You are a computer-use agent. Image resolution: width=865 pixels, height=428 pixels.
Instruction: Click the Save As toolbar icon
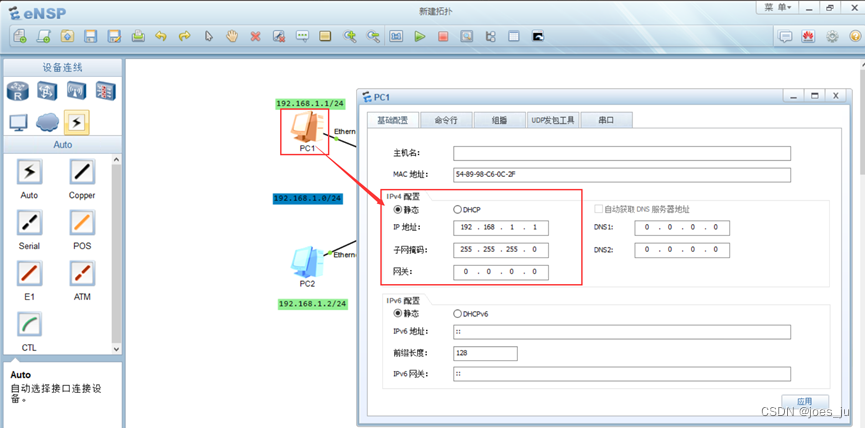pos(114,36)
